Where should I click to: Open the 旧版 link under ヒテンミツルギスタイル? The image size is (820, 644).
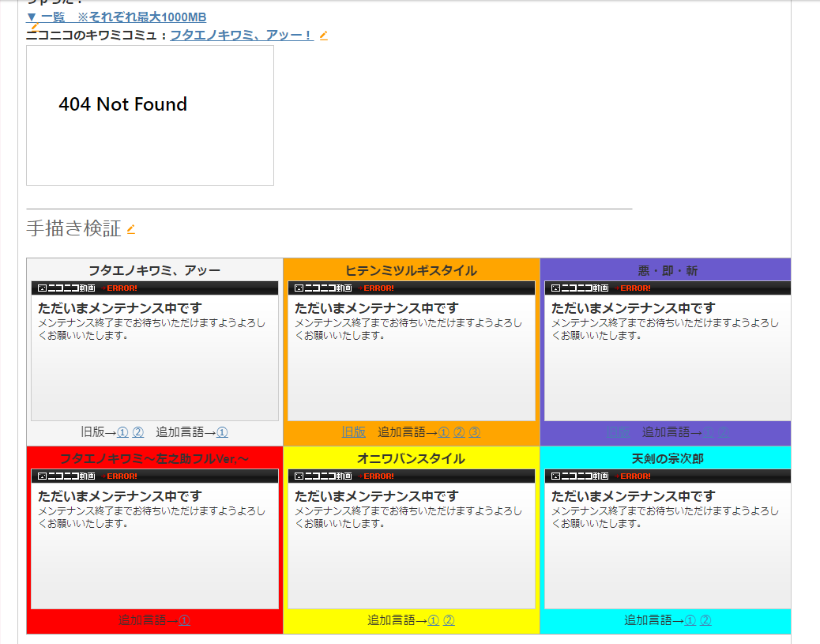pos(354,432)
